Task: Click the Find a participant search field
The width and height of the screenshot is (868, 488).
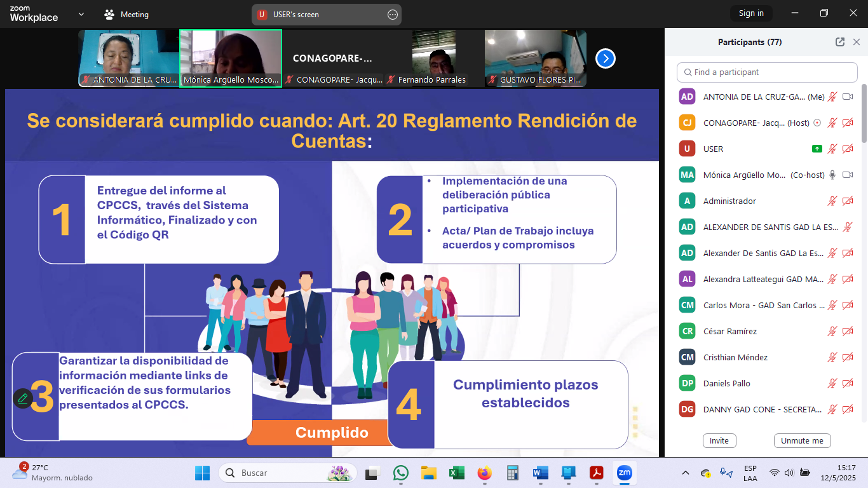Action: click(x=767, y=72)
